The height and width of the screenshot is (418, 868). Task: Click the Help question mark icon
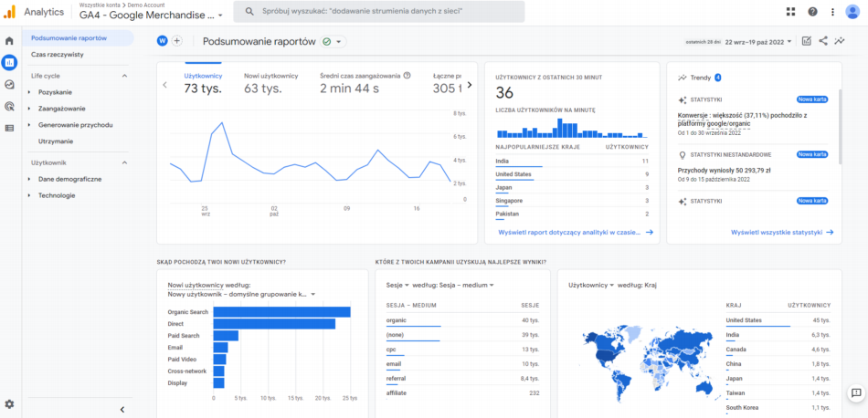tap(812, 11)
